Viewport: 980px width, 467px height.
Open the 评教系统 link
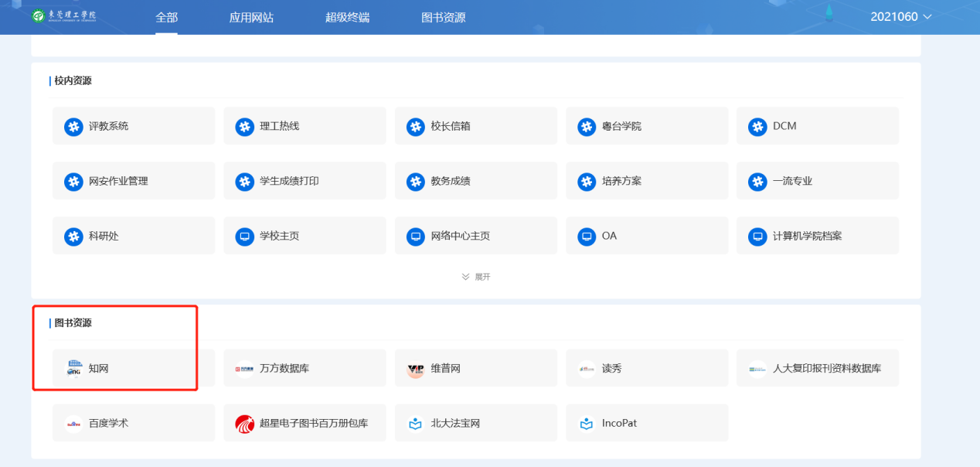(x=134, y=126)
